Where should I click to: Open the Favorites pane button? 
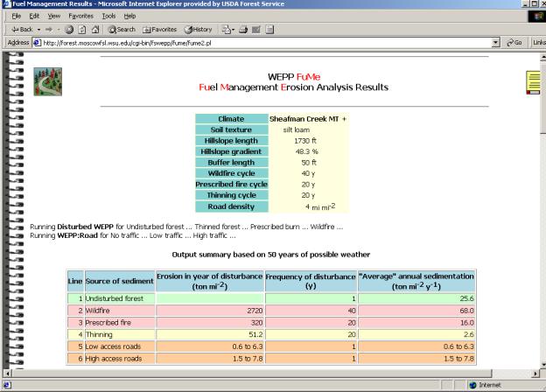point(160,30)
